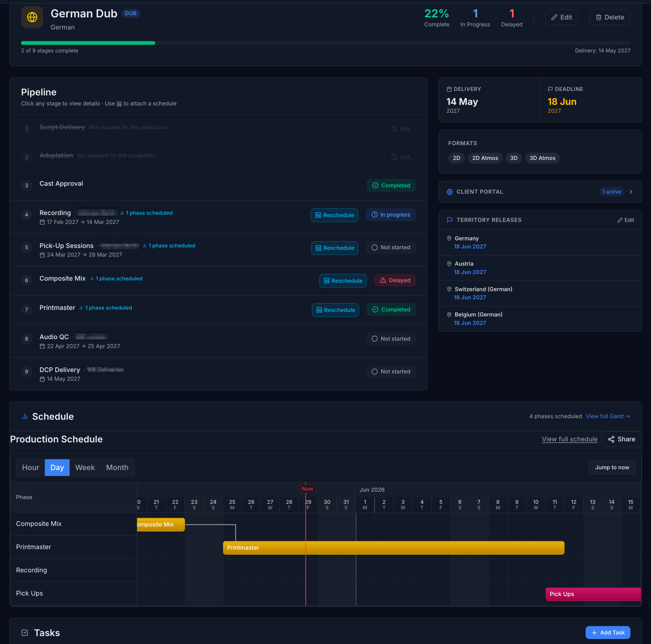Reschedule the Recording stage
Screen dimensions: 651x644
tap(334, 215)
